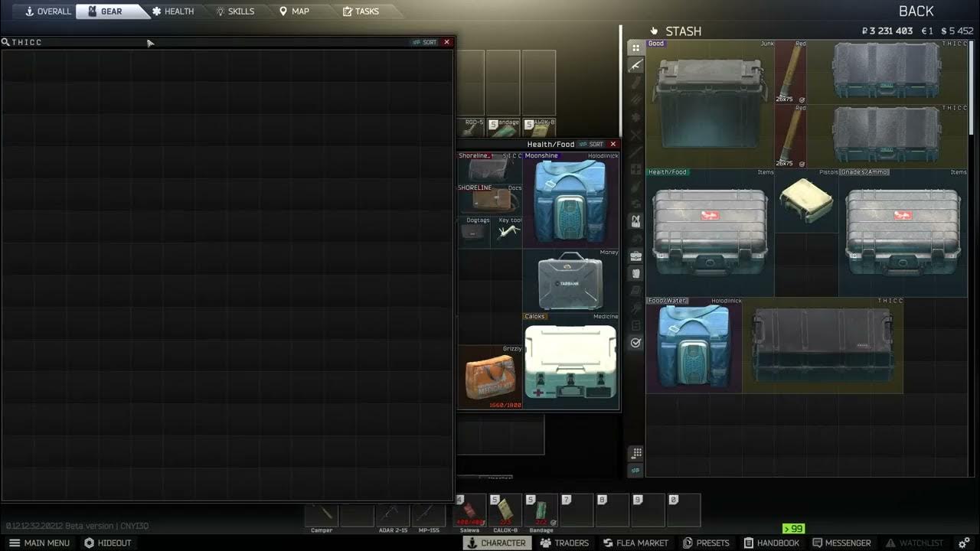Open the Handbook

pyautogui.click(x=772, y=543)
